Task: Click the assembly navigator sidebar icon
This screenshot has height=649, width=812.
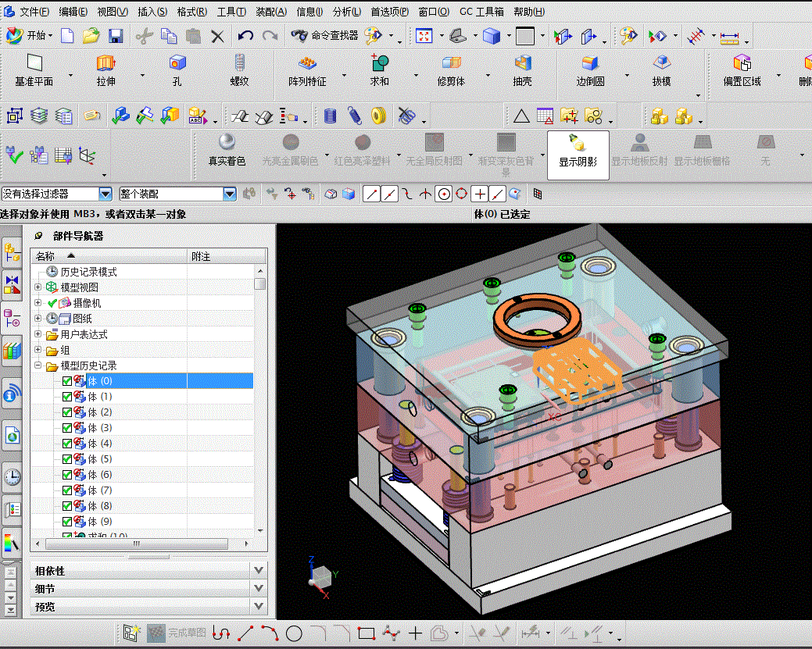Action: pos(13,252)
